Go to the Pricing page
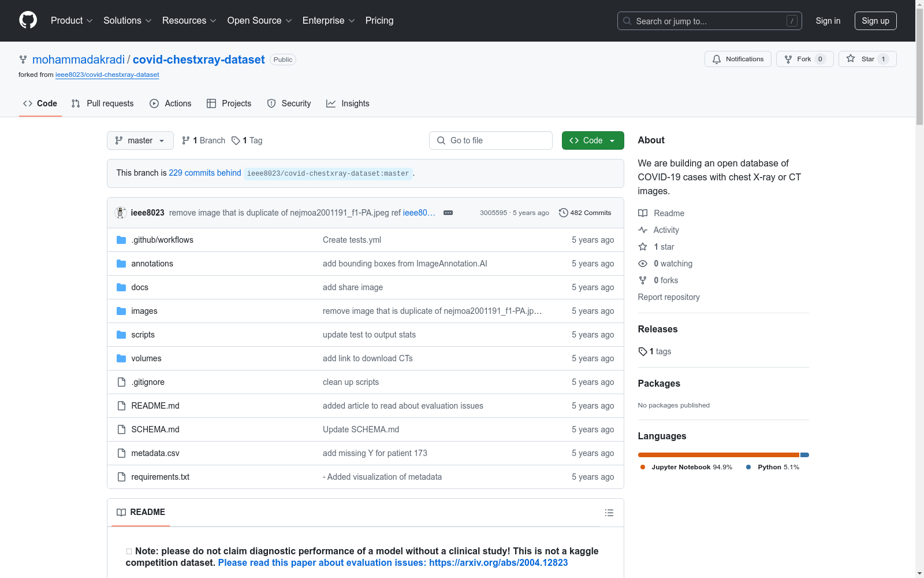 pyautogui.click(x=379, y=20)
